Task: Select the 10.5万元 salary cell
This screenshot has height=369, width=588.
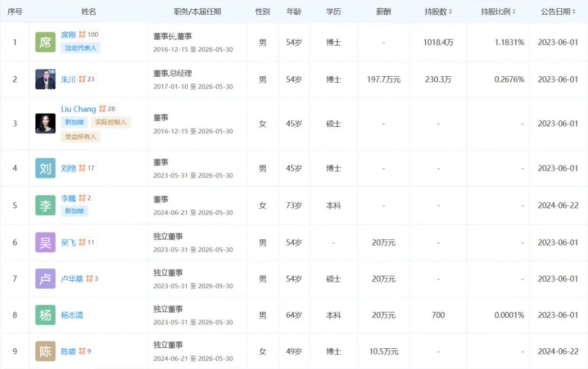Action: click(384, 352)
